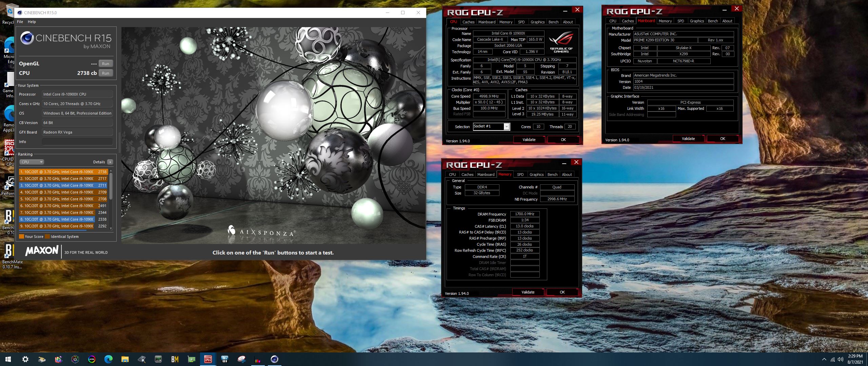Open Caches tab in top-left CPU-Z window

468,22
